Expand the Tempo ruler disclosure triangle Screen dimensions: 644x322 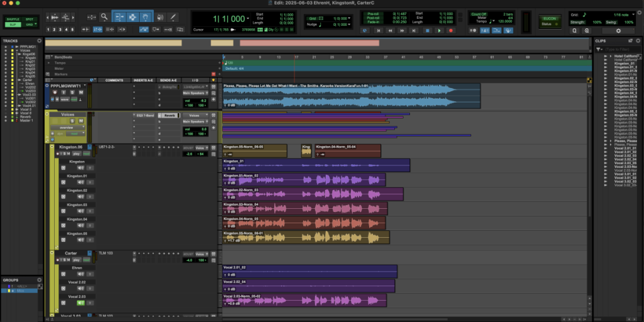point(50,63)
